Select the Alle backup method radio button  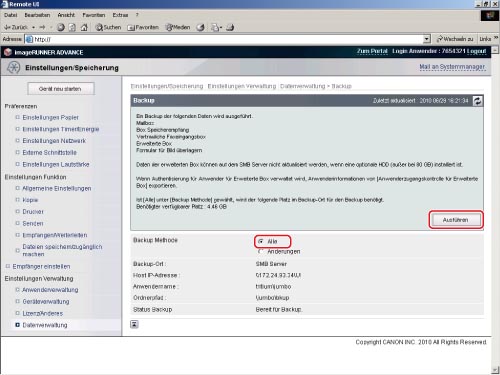point(261,241)
